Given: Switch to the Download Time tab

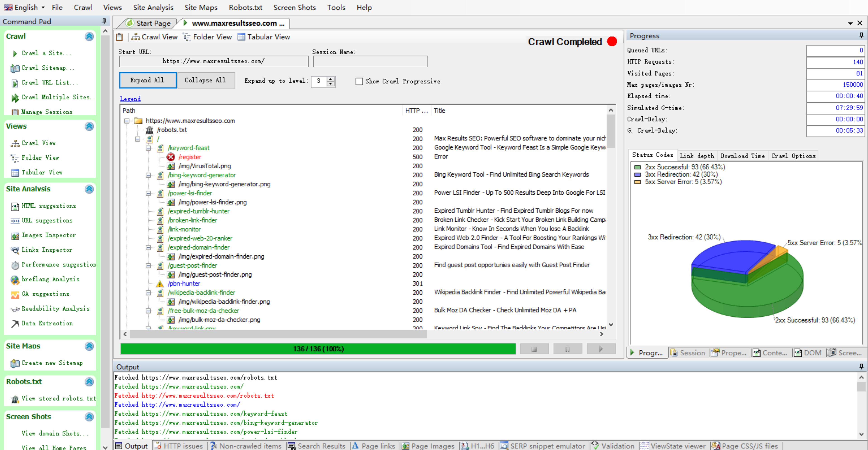Looking at the screenshot, I should coord(742,155).
